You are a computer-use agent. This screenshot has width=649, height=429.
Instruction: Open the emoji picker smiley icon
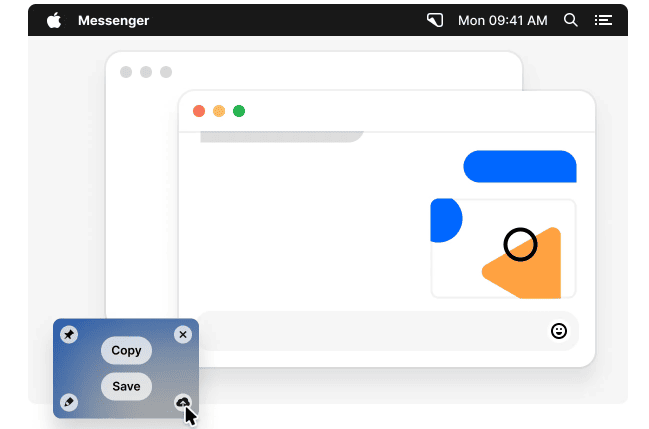coord(559,331)
